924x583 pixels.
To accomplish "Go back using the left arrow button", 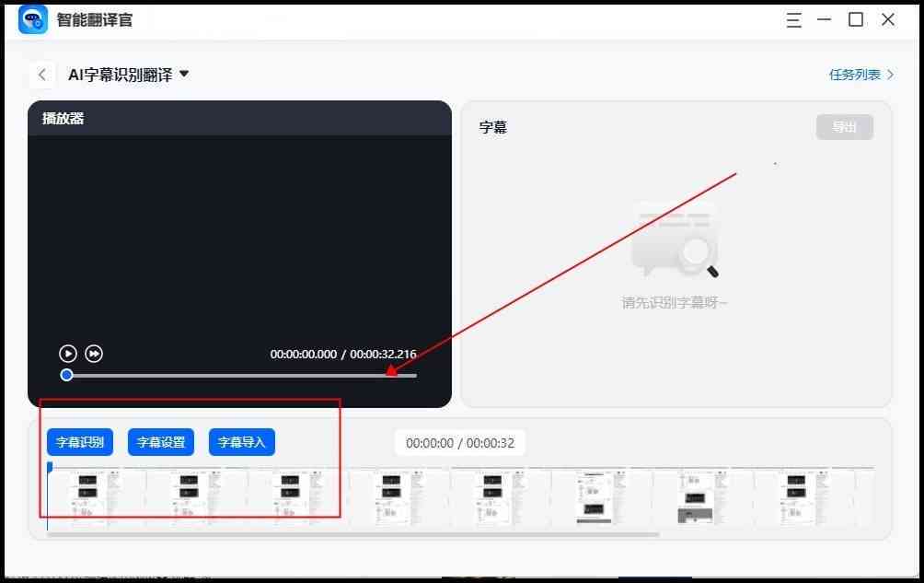I will (41, 75).
